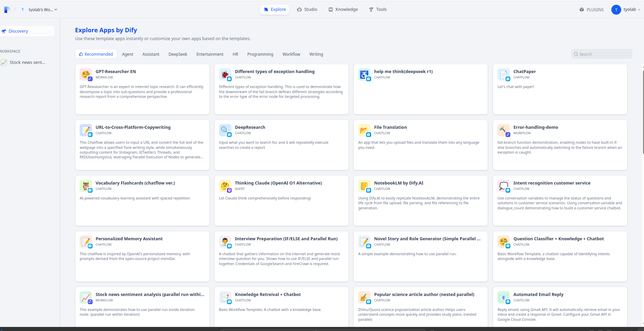Click the ladybug icon of Different types of exception handling

coord(225,74)
